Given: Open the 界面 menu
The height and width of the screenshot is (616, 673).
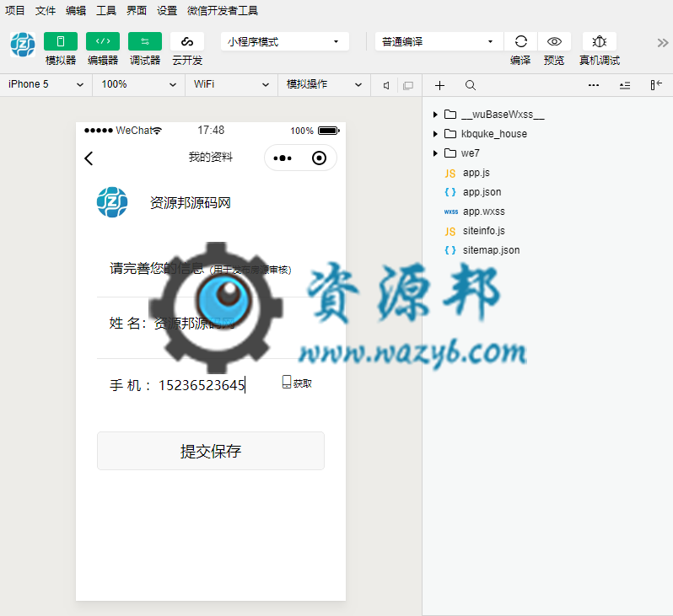Looking at the screenshot, I should [137, 10].
